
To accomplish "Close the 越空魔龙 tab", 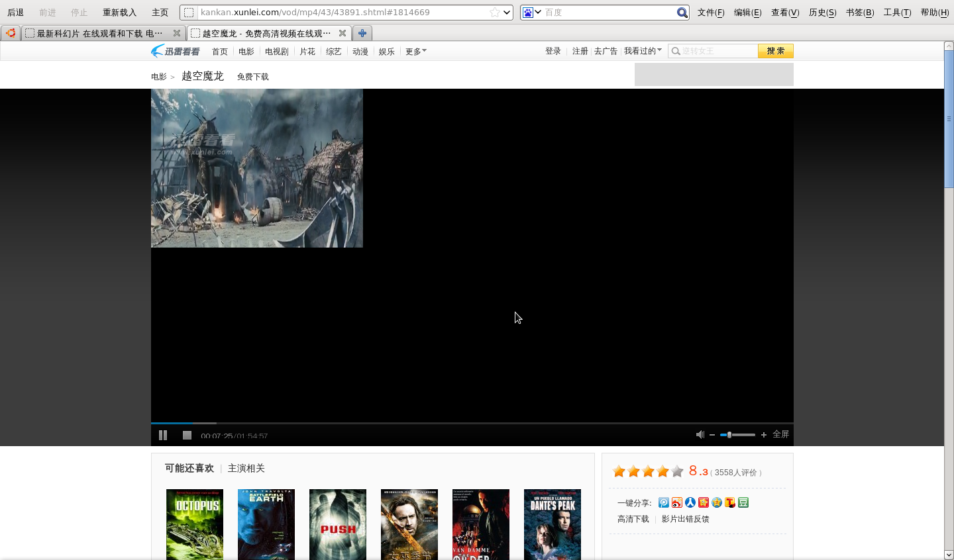I will click(342, 33).
